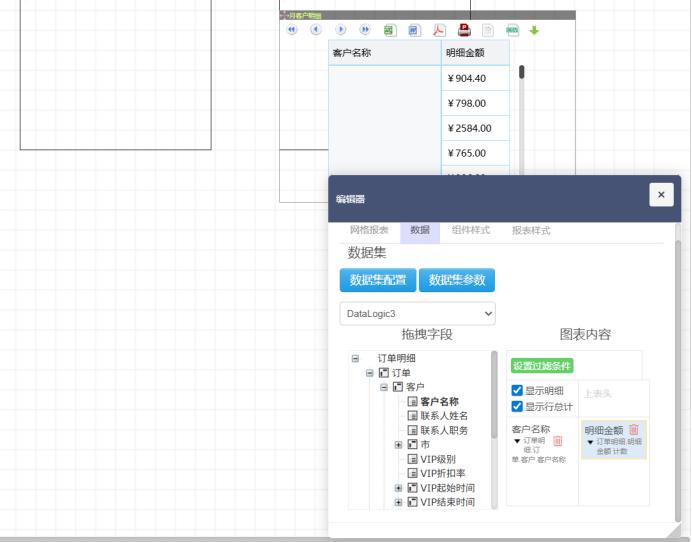
Task: Open dropdown arrow under 客户名称 field
Action: pyautogui.click(x=517, y=441)
